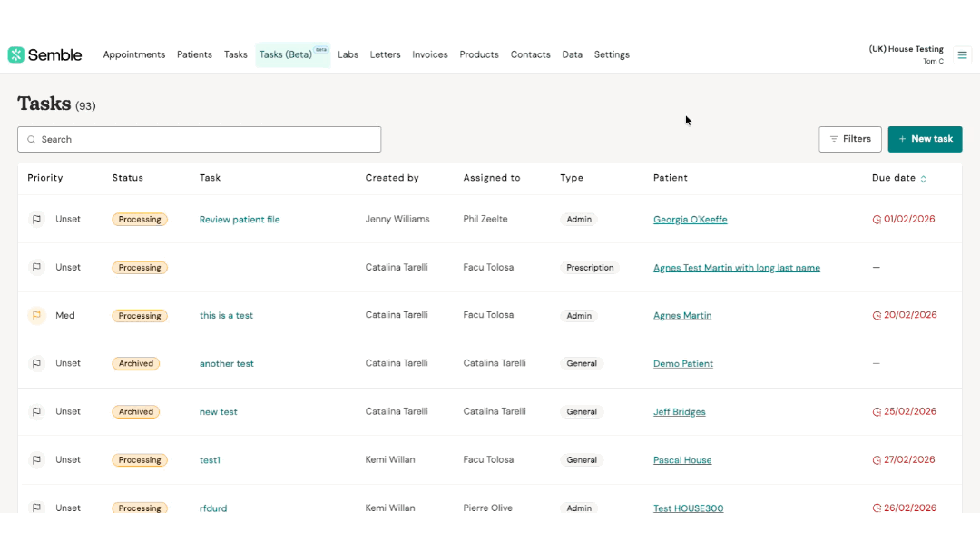Open the Patients section in the navigation bar
Screen dimensions: 980x552
point(194,54)
